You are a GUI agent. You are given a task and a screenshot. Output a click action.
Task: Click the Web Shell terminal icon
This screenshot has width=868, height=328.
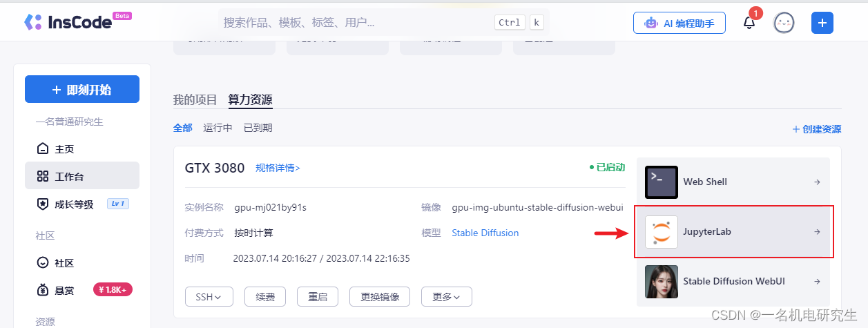[662, 182]
